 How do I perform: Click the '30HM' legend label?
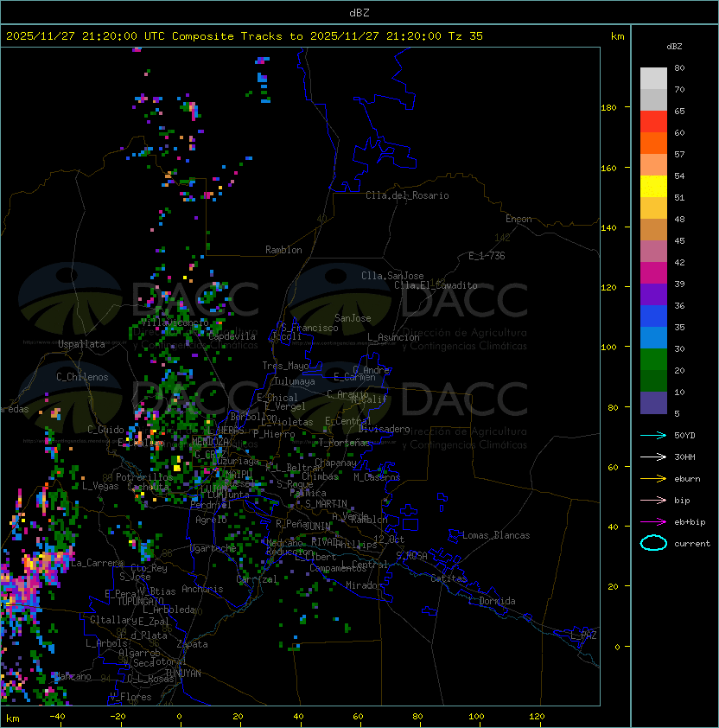684,457
